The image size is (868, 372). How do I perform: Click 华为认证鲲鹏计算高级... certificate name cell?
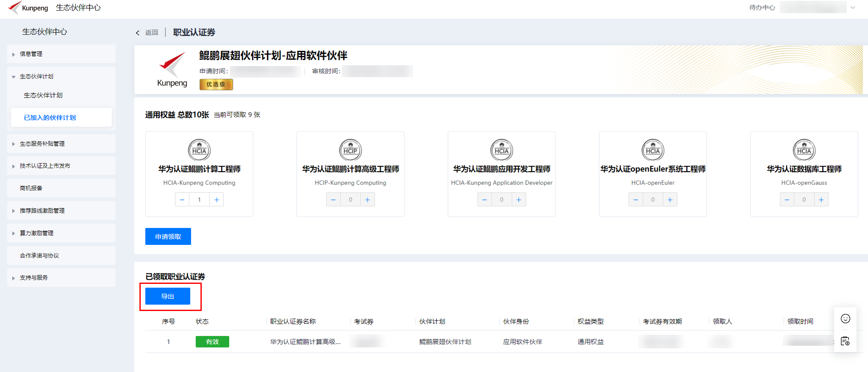coord(305,341)
